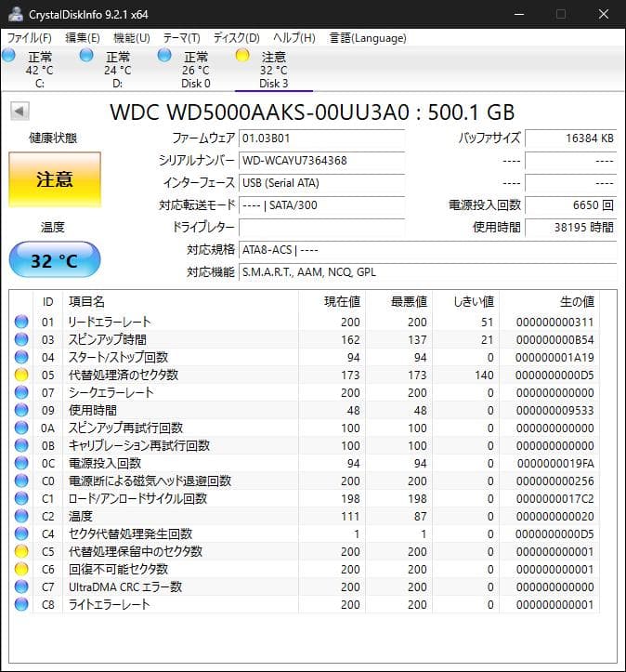The height and width of the screenshot is (672, 626).
Task: Click the CrystalDiskInfo app icon in title bar
Action: tap(16, 14)
